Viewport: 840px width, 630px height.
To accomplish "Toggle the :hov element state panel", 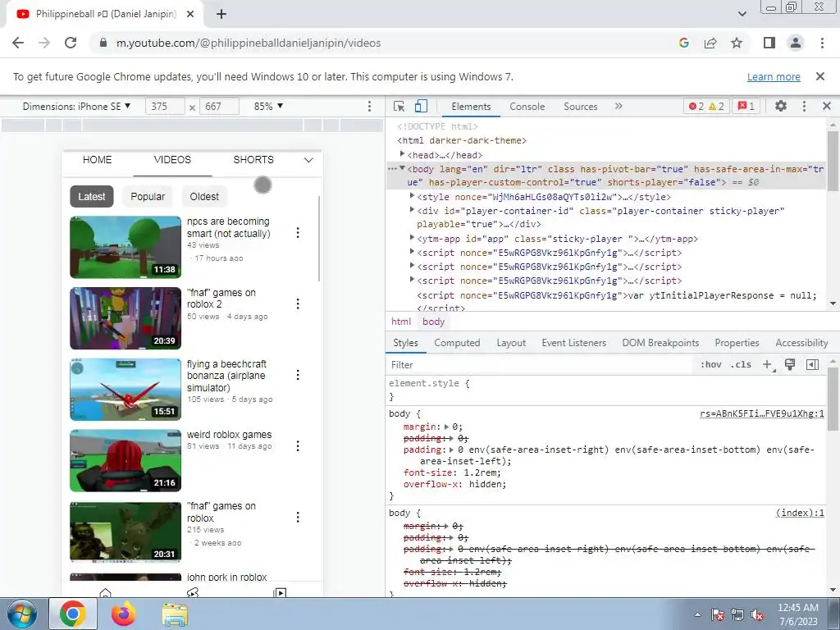I will click(711, 364).
